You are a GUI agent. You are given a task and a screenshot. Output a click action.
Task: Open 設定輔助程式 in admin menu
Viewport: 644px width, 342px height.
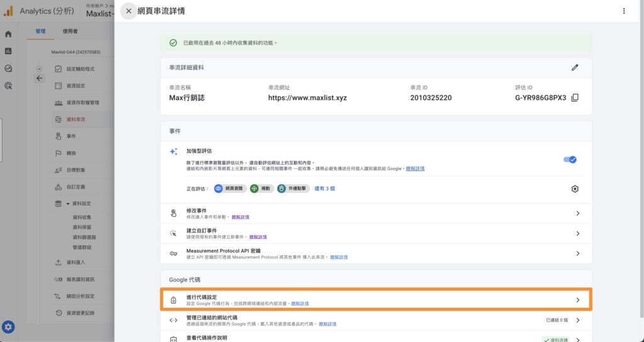click(80, 69)
